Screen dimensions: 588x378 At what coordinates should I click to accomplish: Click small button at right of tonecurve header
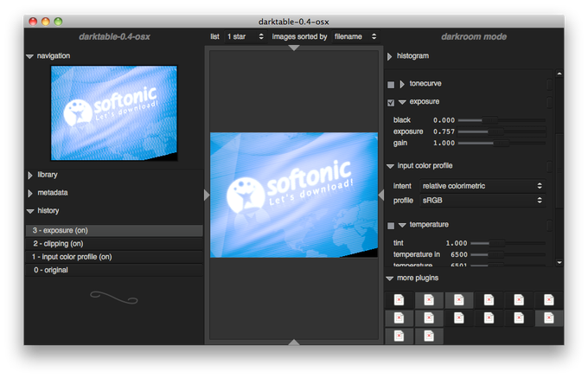pos(549,84)
